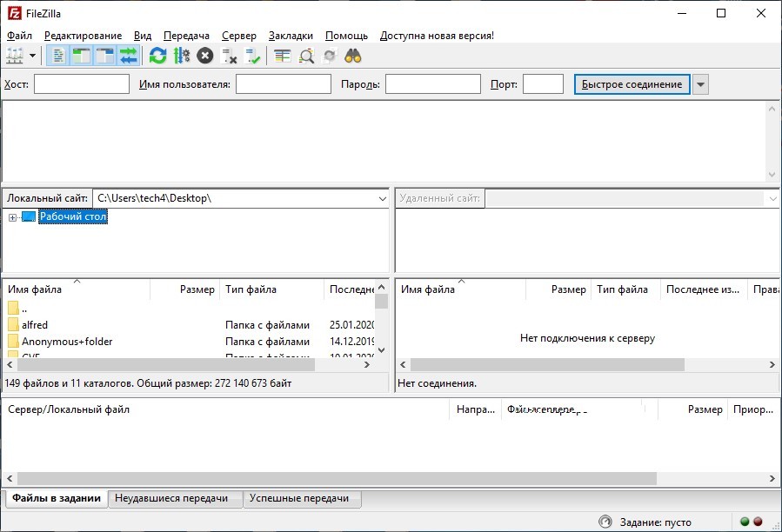The width and height of the screenshot is (782, 532).
Task: Click the remote file list horizontal scrollbar
Action: click(x=547, y=365)
